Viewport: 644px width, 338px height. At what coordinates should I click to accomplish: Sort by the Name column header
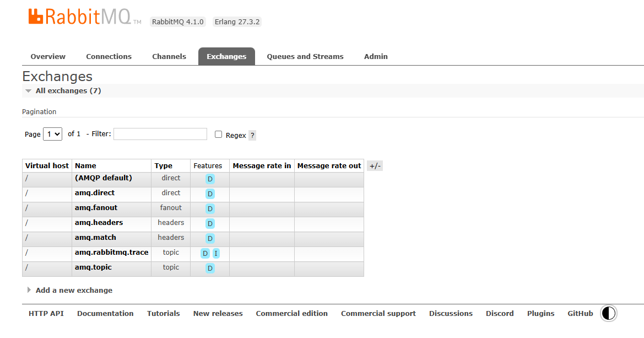(x=85, y=166)
